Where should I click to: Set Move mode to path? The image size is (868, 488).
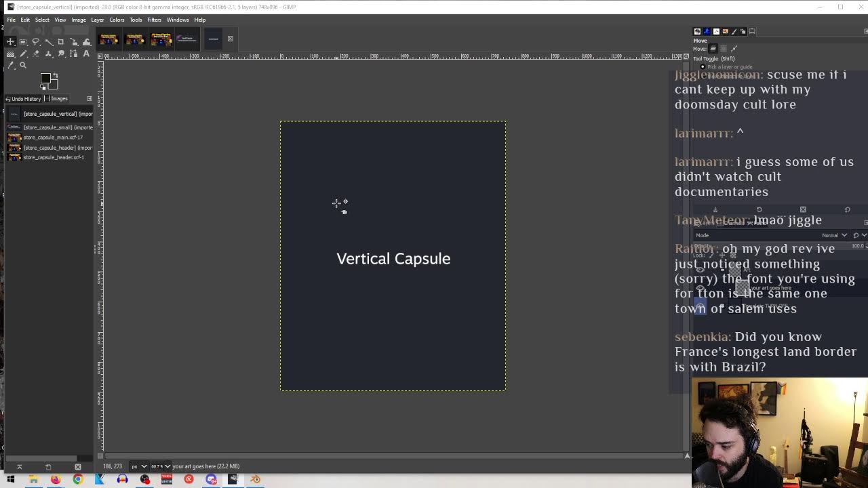(734, 49)
